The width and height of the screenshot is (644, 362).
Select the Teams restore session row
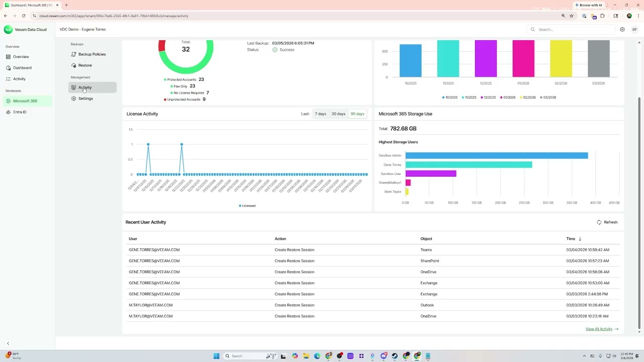coord(373,250)
